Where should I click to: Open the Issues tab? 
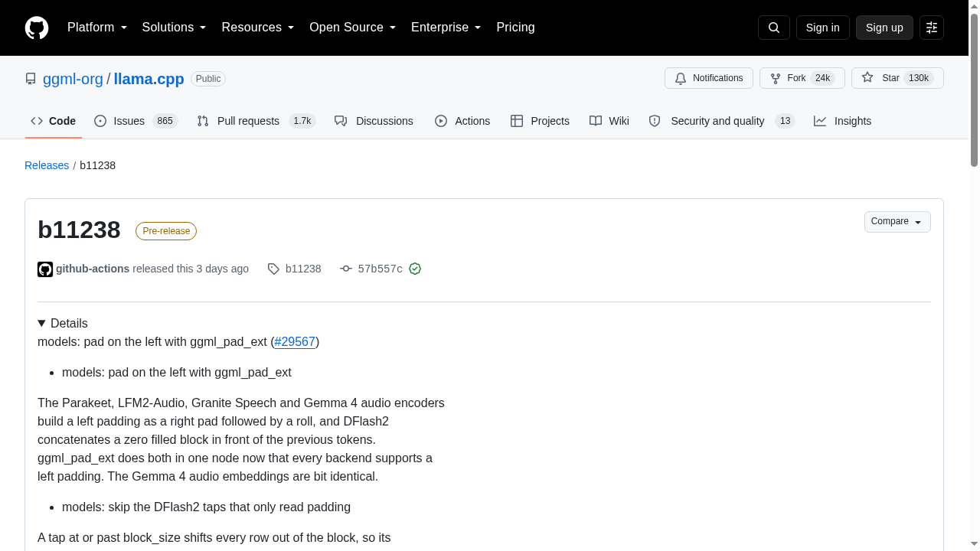pos(136,121)
